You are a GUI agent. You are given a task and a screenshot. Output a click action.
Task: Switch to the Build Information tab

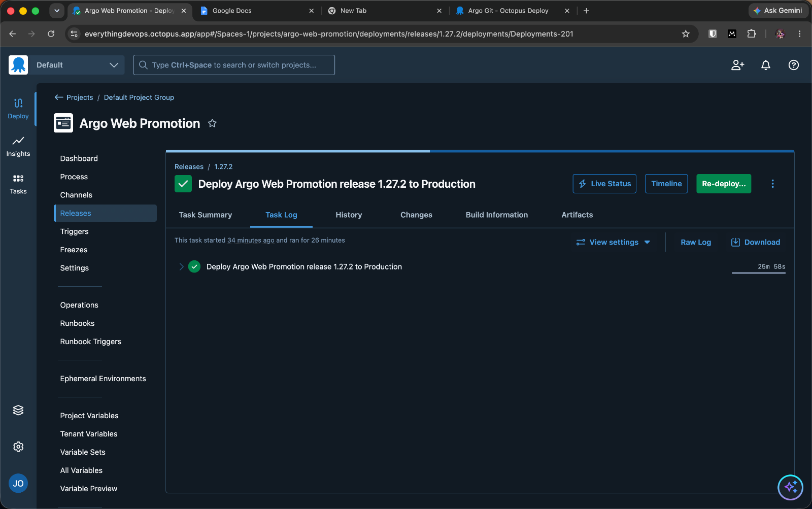[497, 215]
